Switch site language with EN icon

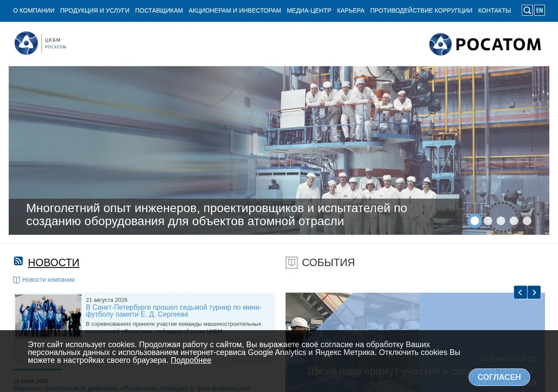[539, 10]
